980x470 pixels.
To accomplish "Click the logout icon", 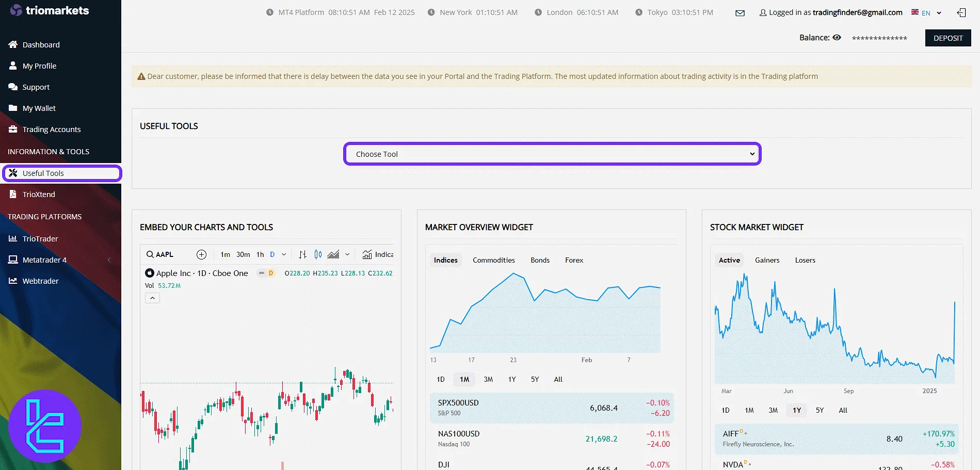I will point(961,13).
